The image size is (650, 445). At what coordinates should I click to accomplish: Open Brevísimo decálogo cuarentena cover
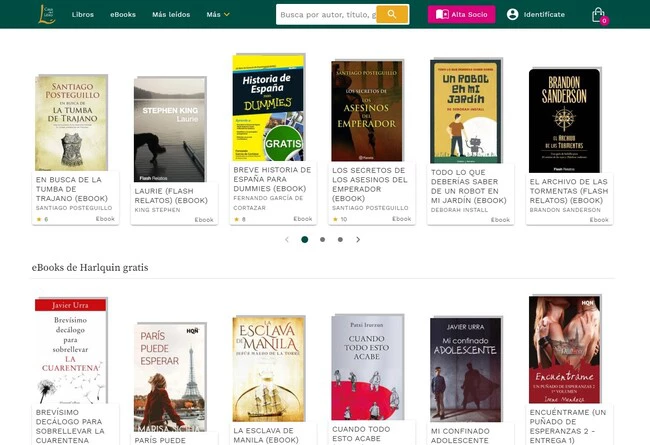click(71, 350)
